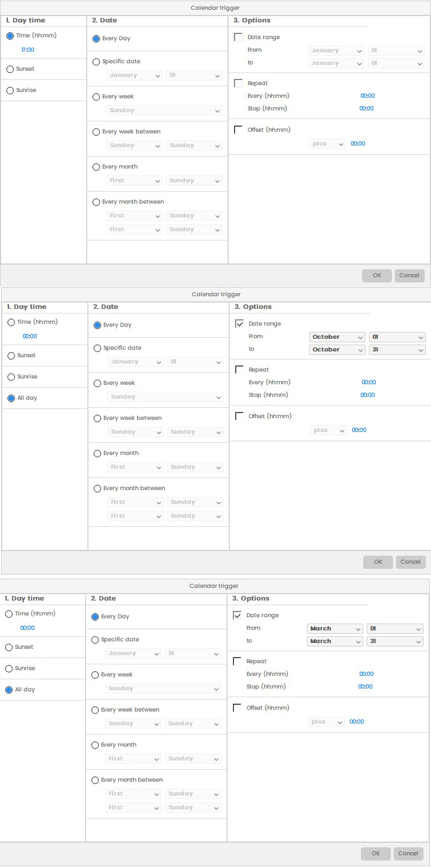Select All day radio in the March dialog
431x868 pixels.
click(9, 690)
